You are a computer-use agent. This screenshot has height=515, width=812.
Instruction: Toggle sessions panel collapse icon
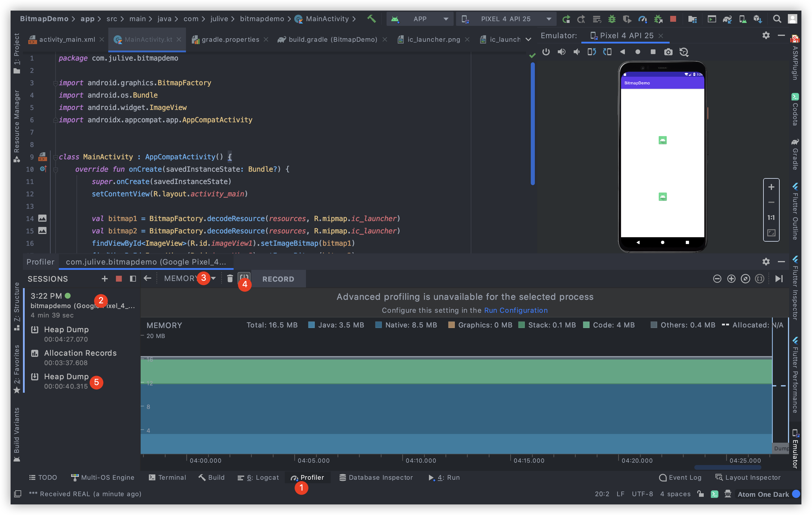133,279
